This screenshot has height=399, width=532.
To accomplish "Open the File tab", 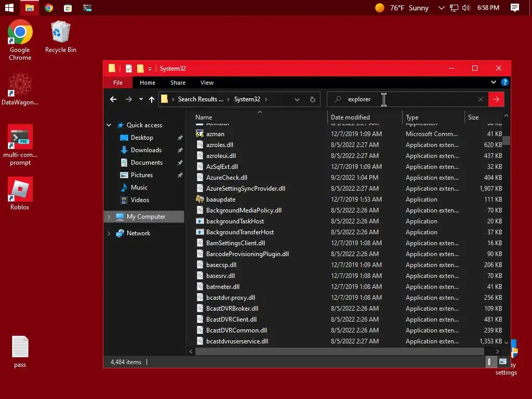I will coord(118,83).
